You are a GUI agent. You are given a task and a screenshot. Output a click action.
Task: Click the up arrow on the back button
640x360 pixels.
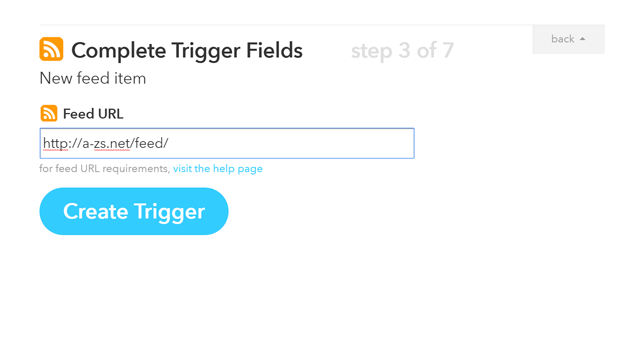[x=582, y=39]
